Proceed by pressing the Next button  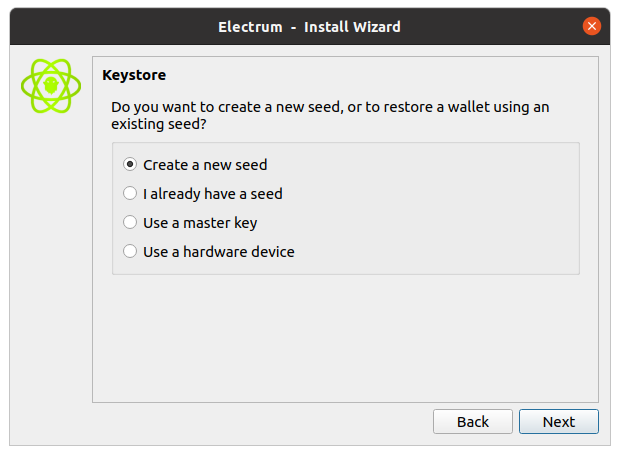(558, 421)
